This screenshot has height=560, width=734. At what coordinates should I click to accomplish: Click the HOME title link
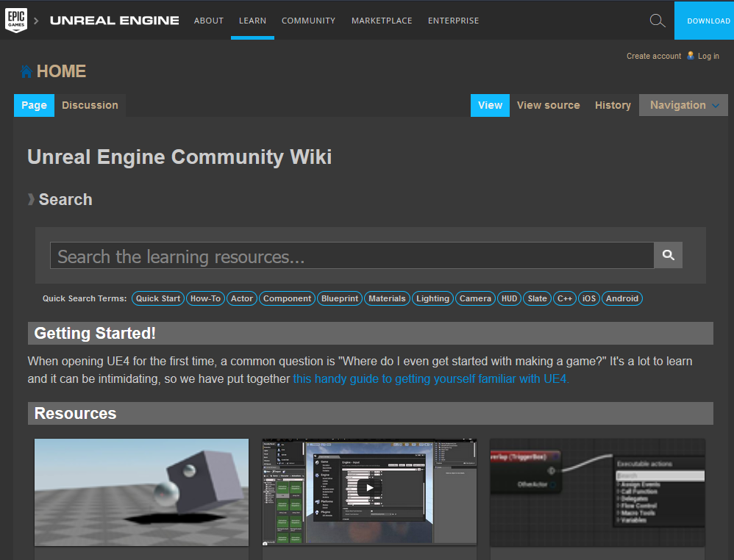tap(61, 71)
